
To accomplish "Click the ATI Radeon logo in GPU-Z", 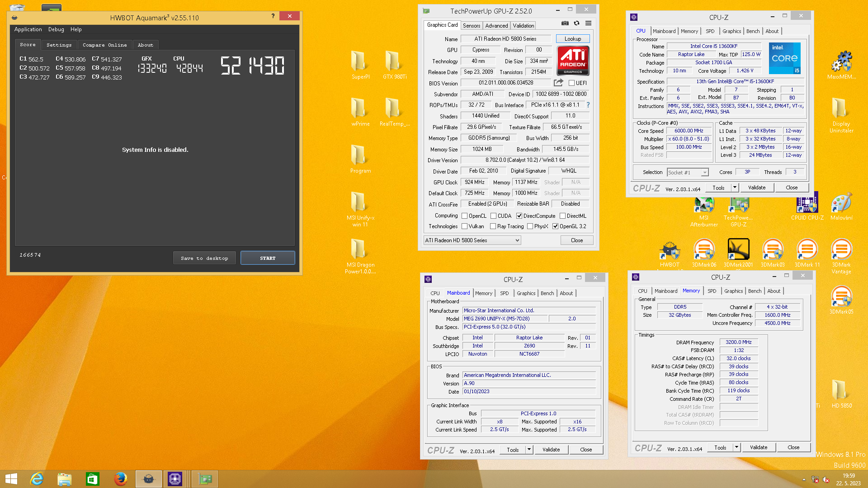I will click(x=573, y=61).
